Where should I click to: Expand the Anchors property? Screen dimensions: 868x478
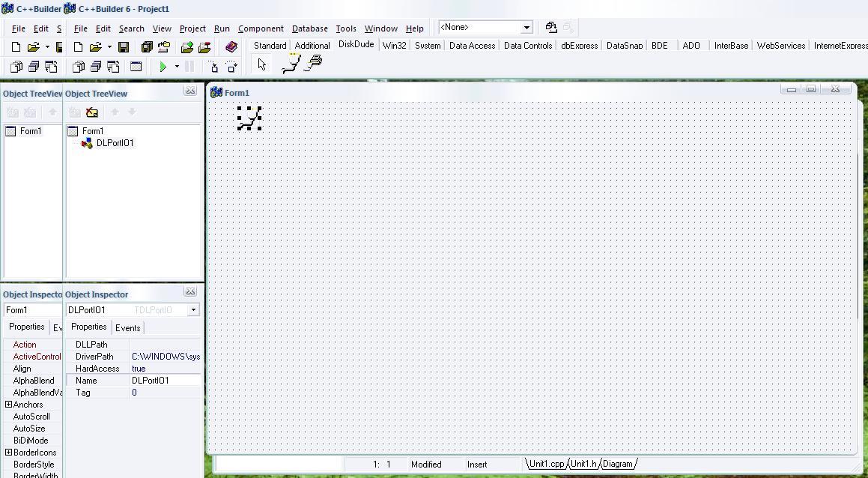8,405
